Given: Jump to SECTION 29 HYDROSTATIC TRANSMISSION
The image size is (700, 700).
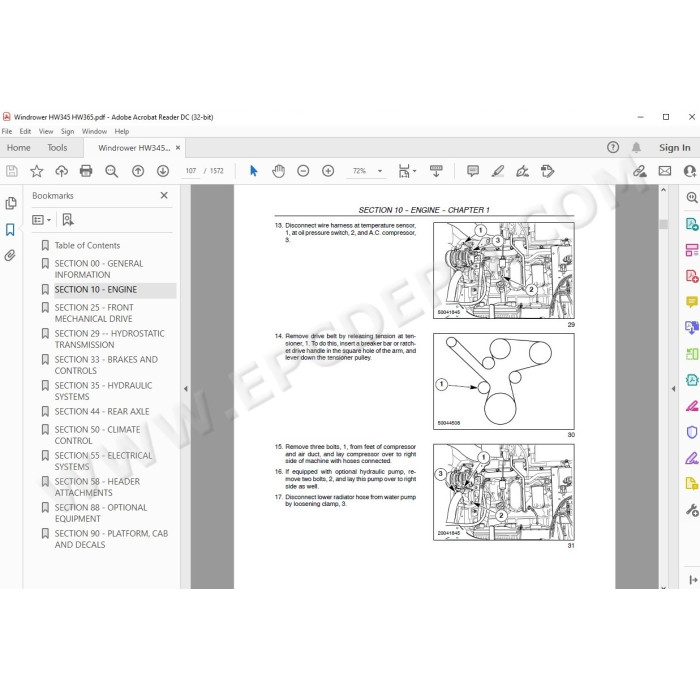Looking at the screenshot, I should pos(109,339).
